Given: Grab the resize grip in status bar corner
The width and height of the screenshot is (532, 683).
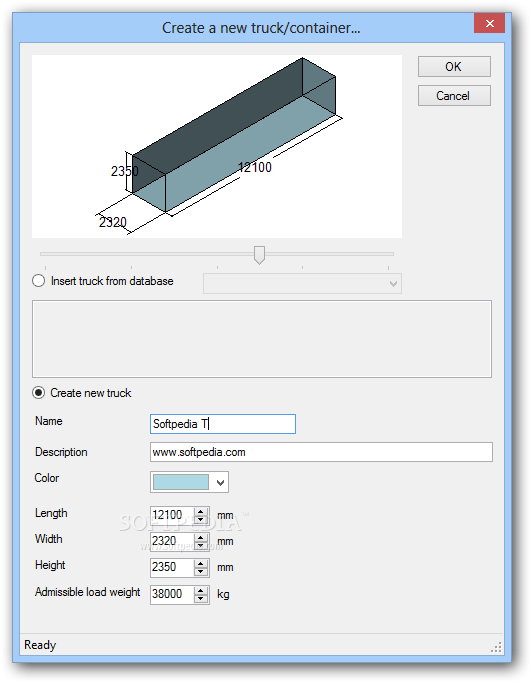Looking at the screenshot, I should [496, 647].
